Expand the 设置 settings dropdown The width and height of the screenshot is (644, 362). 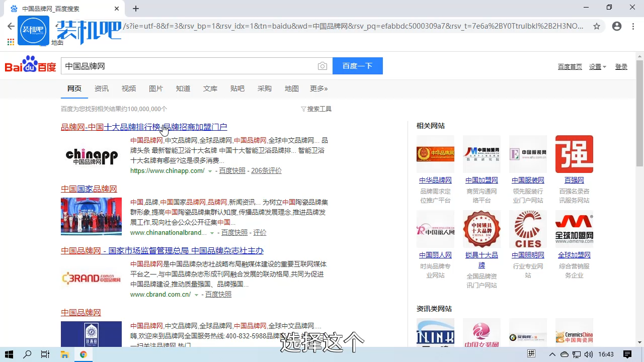597,66
